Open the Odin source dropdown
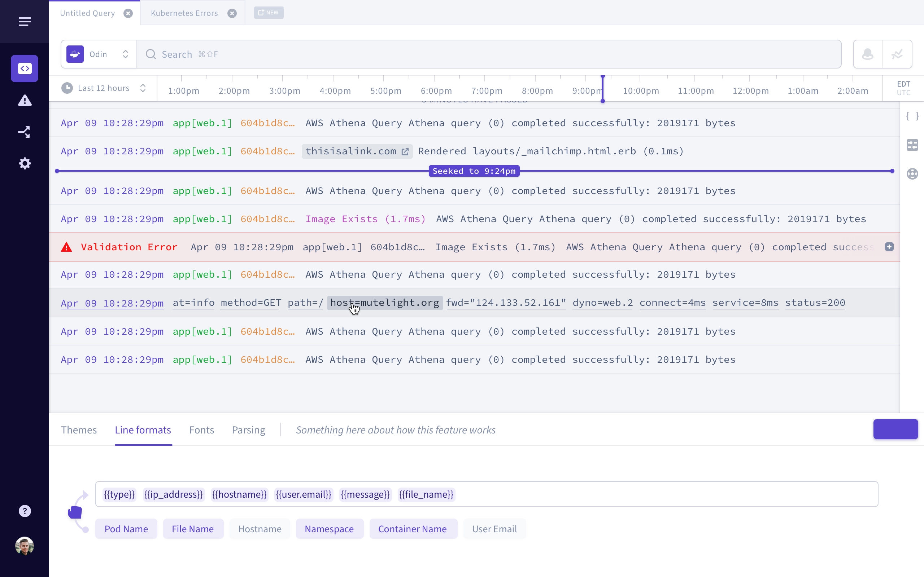 pos(99,54)
